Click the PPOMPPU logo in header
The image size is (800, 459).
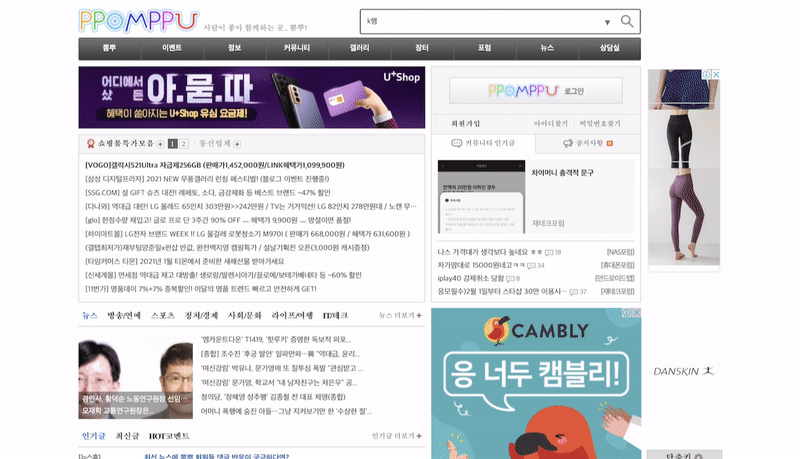point(139,21)
